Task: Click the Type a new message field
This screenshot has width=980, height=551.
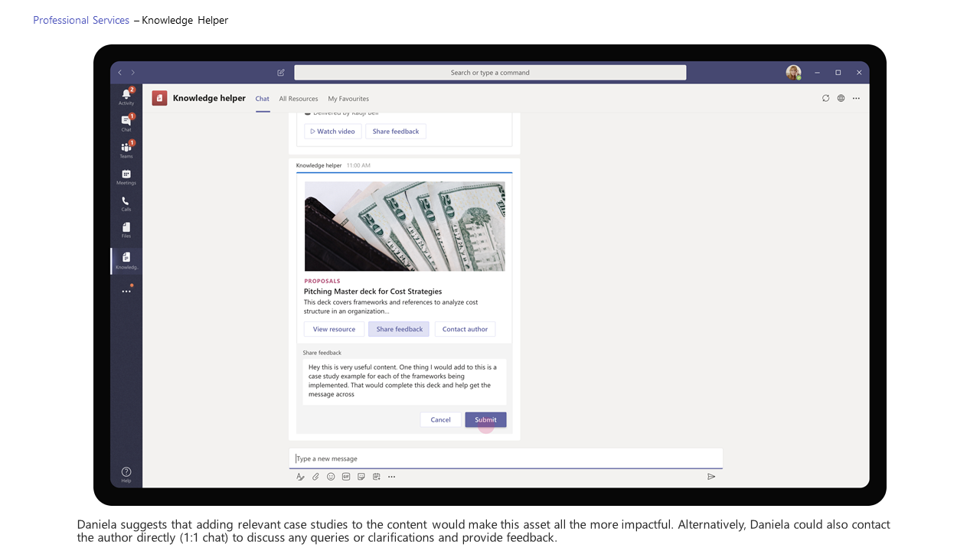Action: click(505, 458)
